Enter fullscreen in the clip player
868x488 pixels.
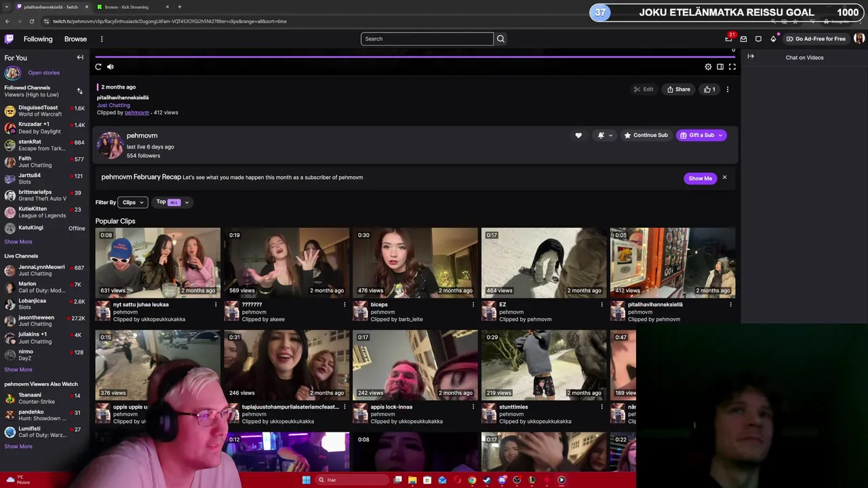[732, 66]
